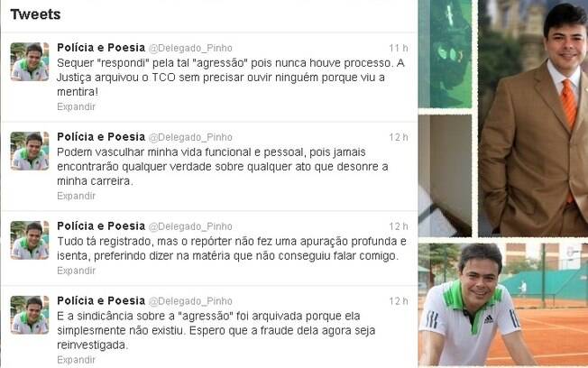Open the 11 h timestamp of first tweet
Image resolution: width=588 pixels, height=368 pixels.
tap(399, 48)
